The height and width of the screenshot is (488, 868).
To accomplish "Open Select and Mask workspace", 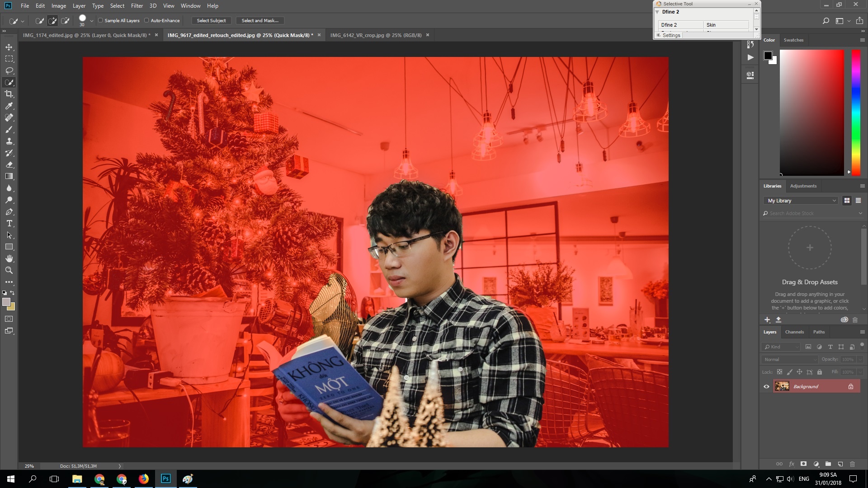I will [x=259, y=20].
